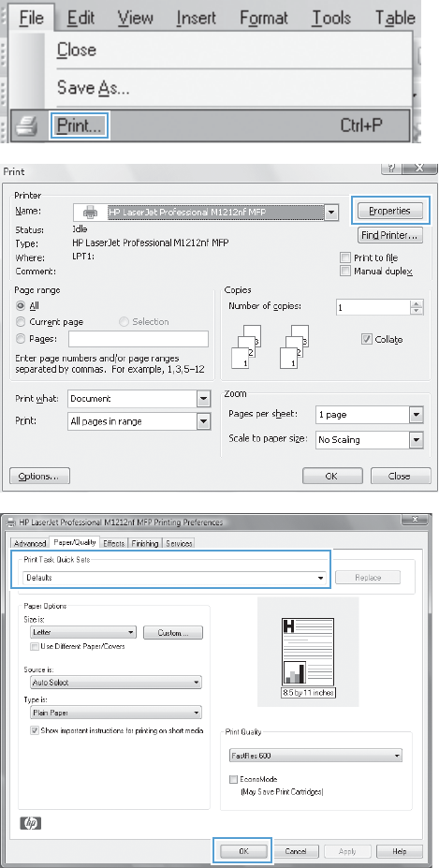Screen dimensions: 439x868
Task: Click Help in Printing Preferences dialog
Action: [398, 851]
